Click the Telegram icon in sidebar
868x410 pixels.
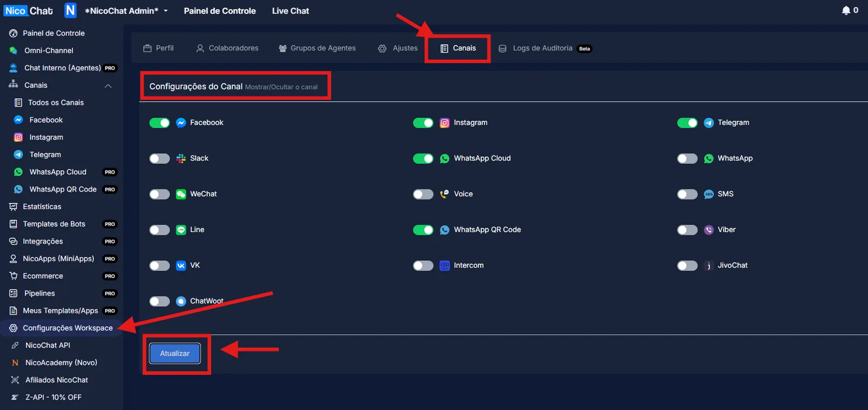tap(18, 155)
